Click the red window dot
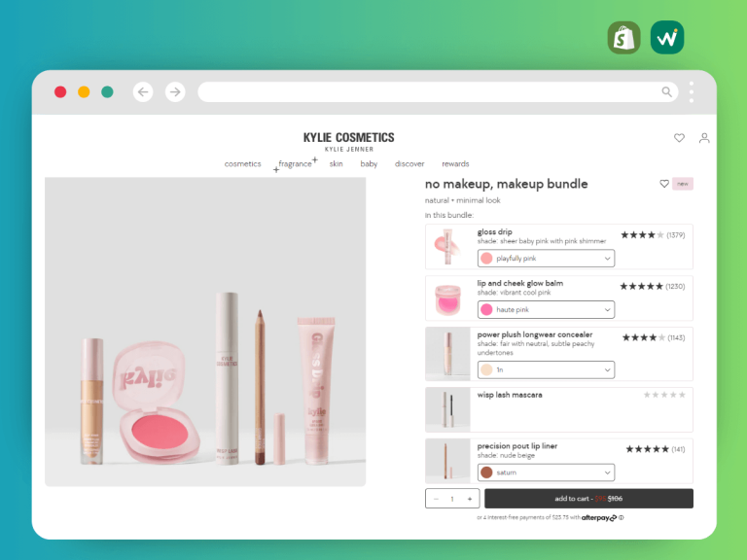Screen dimensions: 747x560 (60, 92)
